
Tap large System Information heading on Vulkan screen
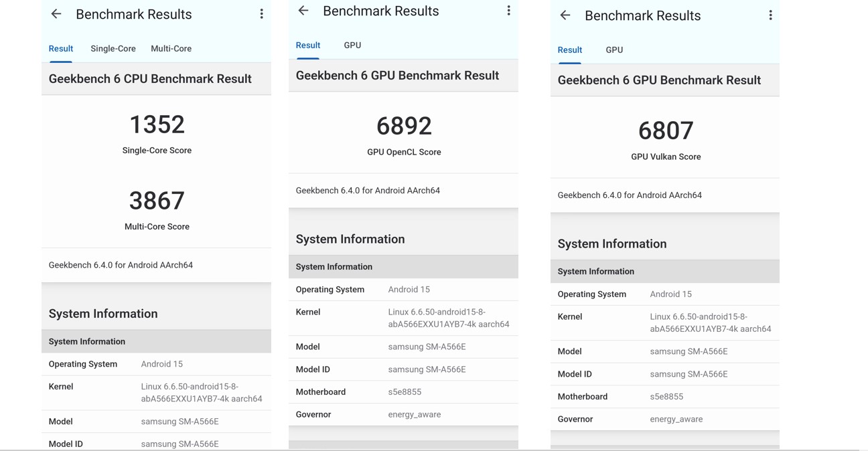(612, 244)
